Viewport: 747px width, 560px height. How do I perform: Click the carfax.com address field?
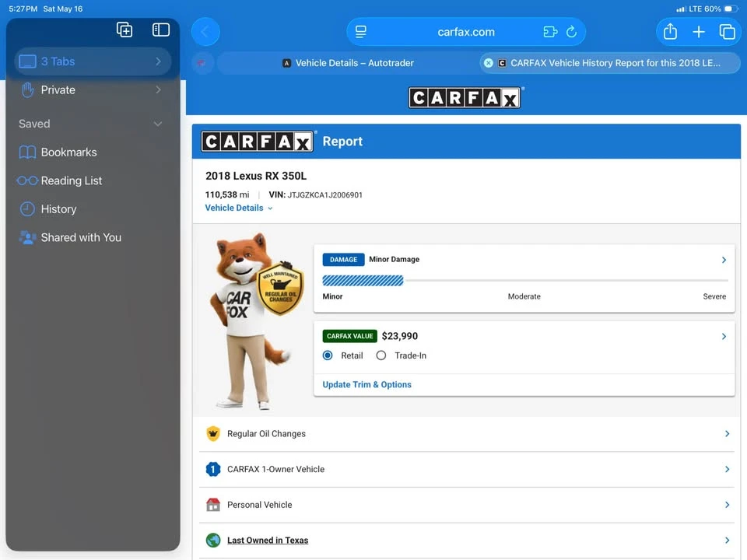[466, 32]
